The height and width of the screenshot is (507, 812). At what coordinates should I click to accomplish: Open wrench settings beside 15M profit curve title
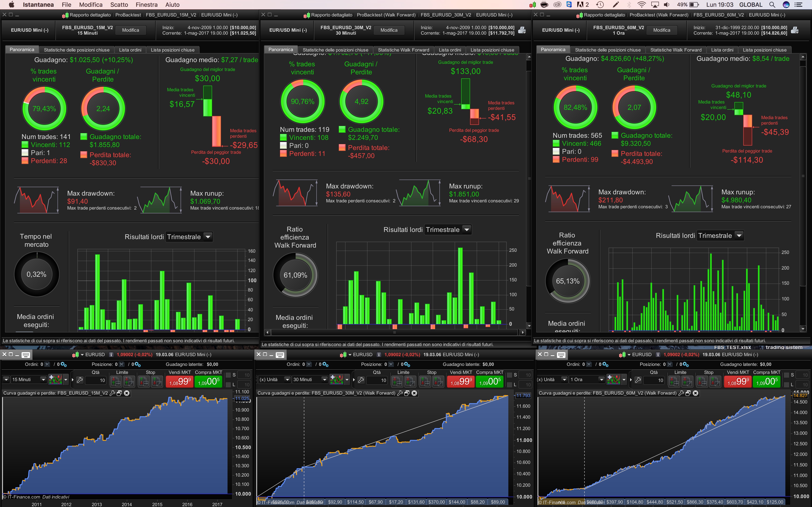(112, 393)
